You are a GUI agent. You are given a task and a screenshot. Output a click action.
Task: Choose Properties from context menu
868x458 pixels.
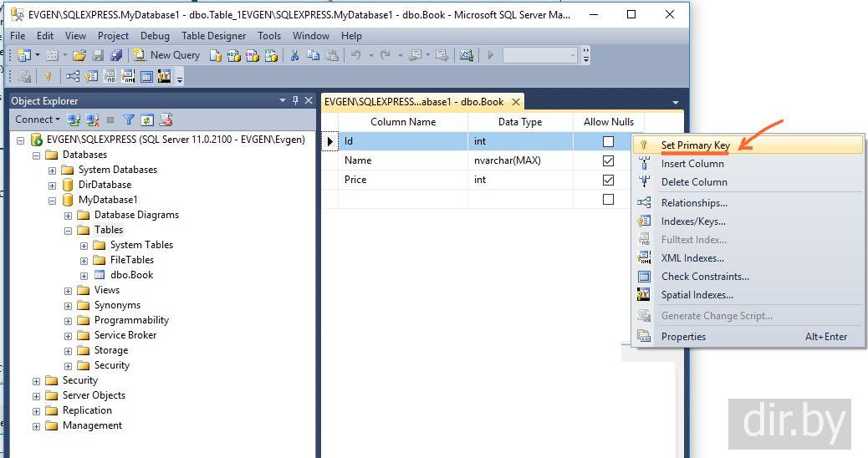(748, 336)
